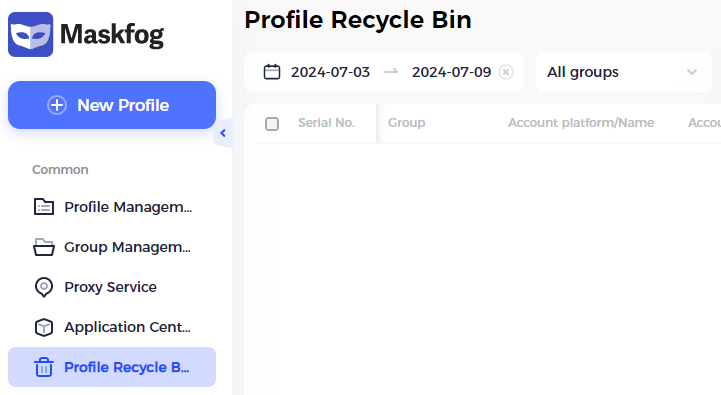Viewport: 721px width, 395px height.
Task: Open Profile Management list icon
Action: pos(44,207)
